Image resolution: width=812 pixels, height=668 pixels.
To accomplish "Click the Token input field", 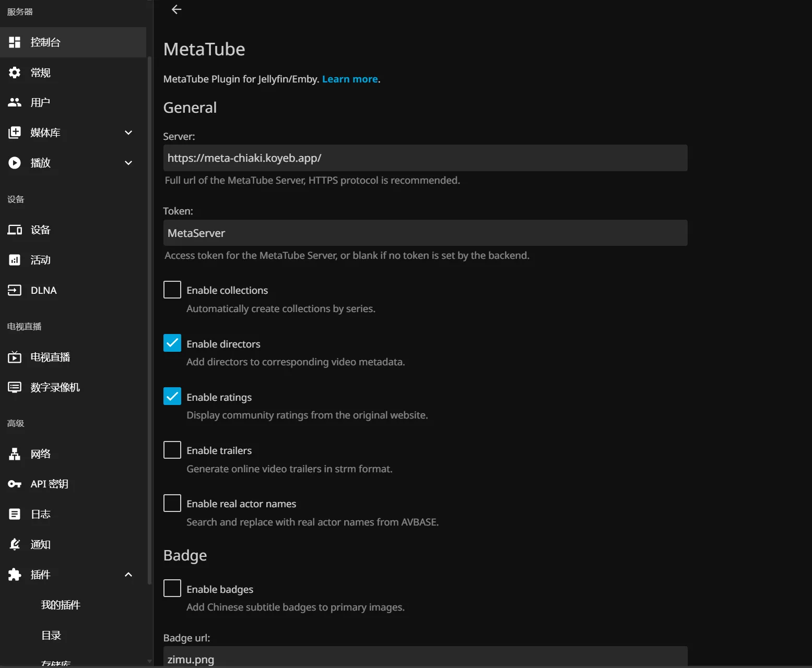I will 425,233.
